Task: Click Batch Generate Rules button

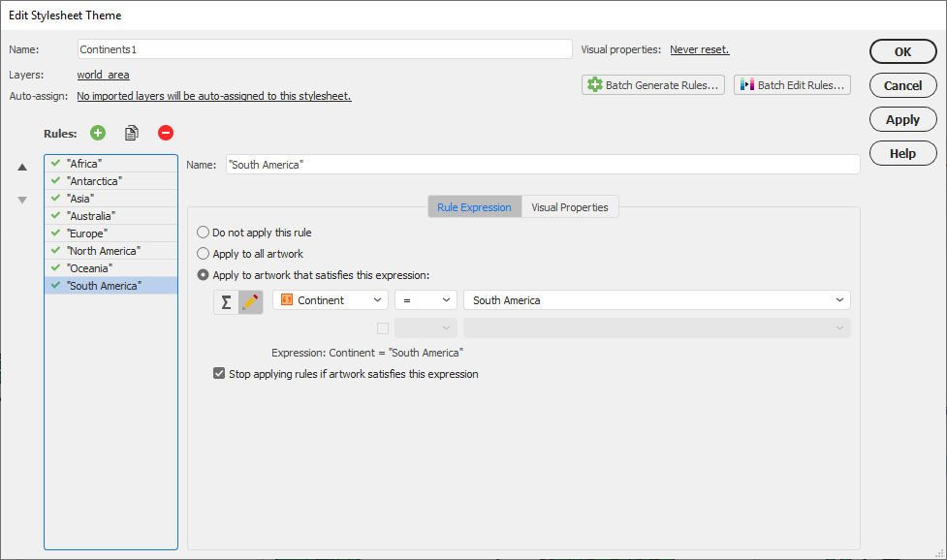Action: 653,85
